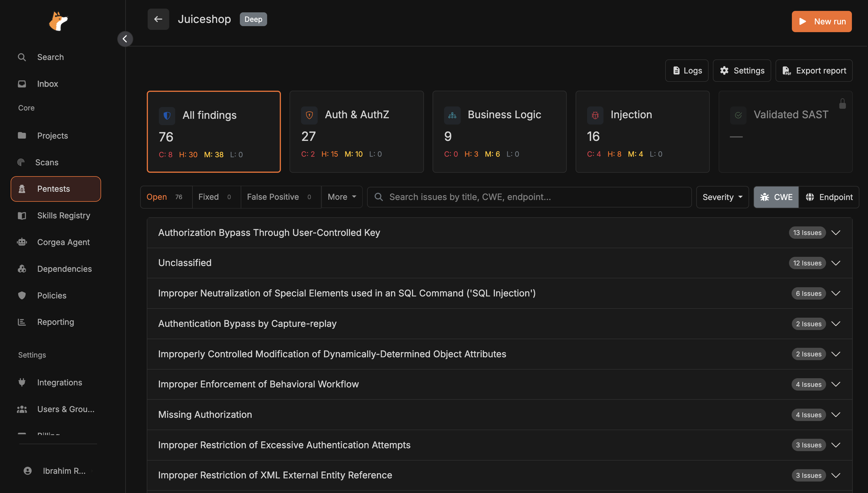868x493 pixels.
Task: Expand the Unclassified issues group
Action: [836, 263]
